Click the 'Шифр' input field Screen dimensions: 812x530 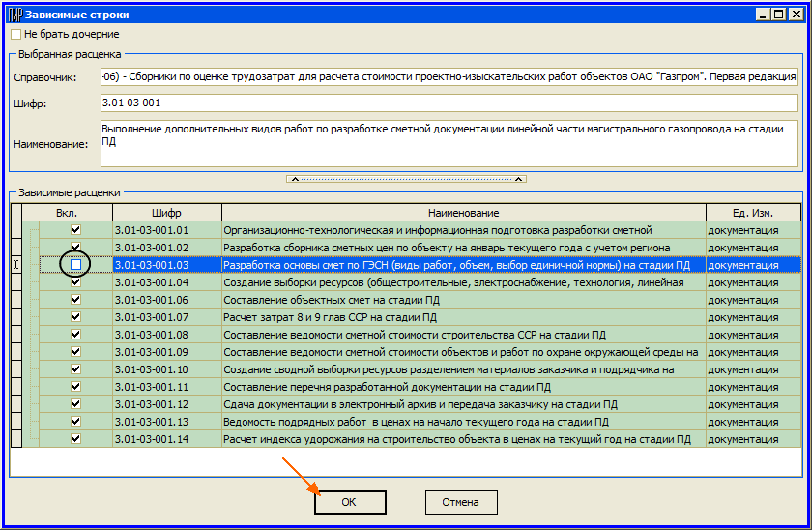pyautogui.click(x=449, y=103)
